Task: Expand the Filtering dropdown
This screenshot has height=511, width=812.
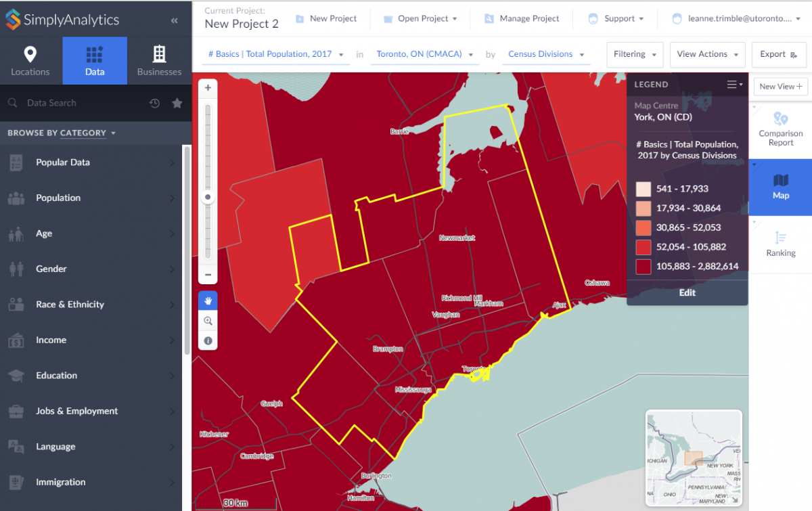Action: pos(635,54)
